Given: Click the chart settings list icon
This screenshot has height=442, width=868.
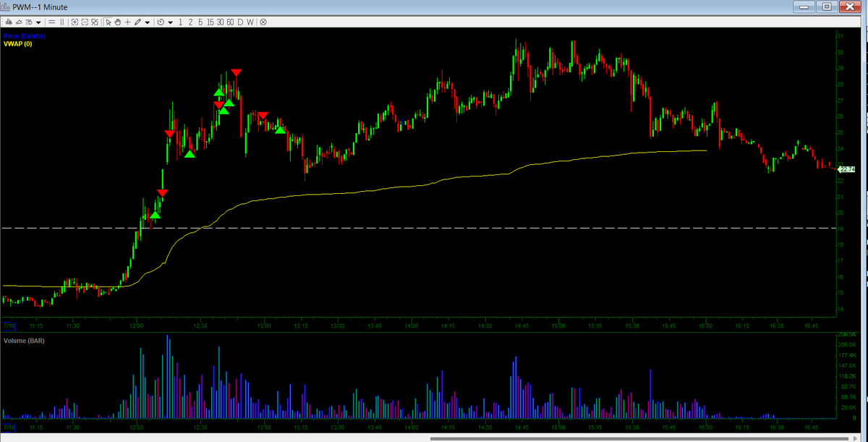Looking at the screenshot, I should (29, 22).
